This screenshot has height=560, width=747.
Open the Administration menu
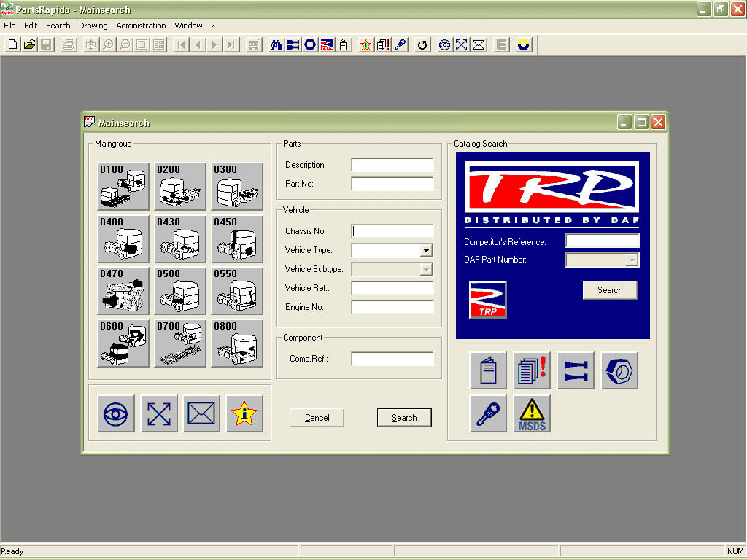coord(141,26)
